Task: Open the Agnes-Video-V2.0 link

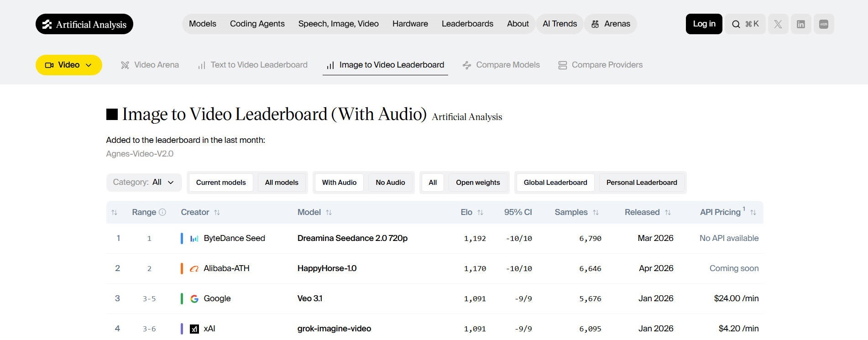Action: coord(140,154)
